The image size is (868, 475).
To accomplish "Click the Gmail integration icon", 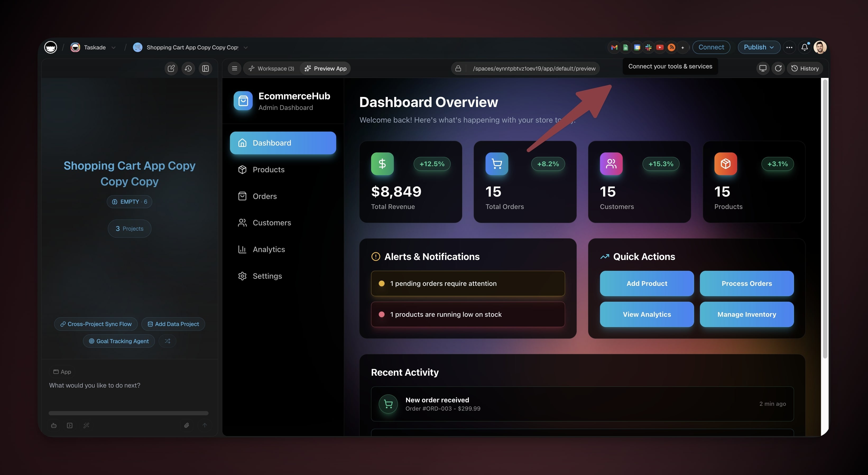I will (x=614, y=48).
